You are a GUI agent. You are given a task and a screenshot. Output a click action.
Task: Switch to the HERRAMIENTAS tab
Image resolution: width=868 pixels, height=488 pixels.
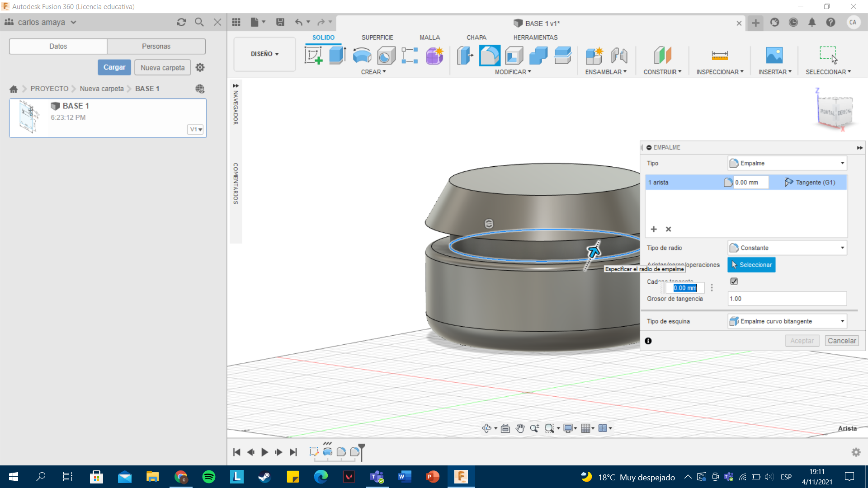[x=535, y=38]
